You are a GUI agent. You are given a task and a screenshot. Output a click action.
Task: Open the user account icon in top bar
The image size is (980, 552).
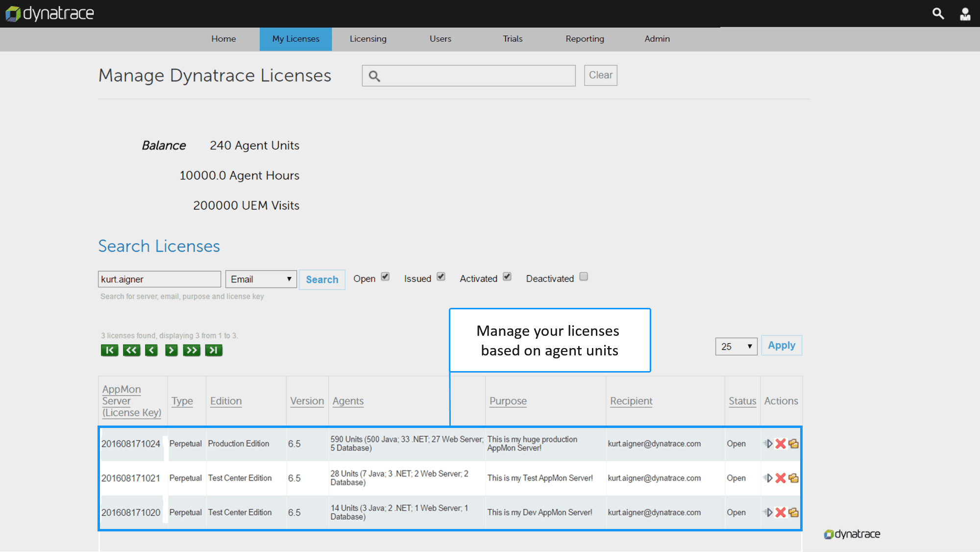[965, 14]
